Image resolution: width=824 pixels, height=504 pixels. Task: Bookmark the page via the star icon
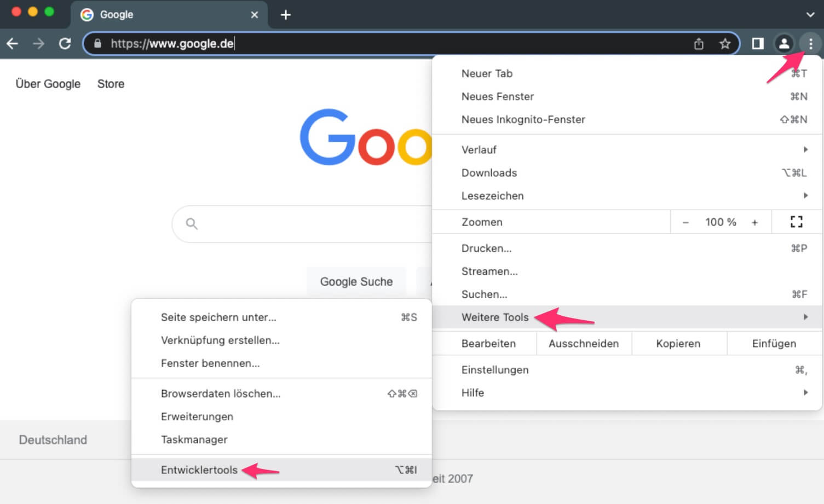pos(725,43)
